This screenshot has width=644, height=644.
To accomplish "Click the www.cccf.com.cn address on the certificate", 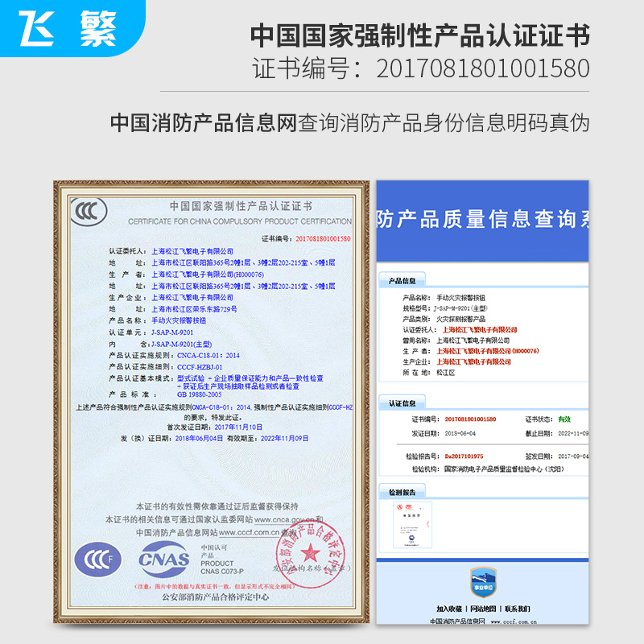I will click(249, 533).
